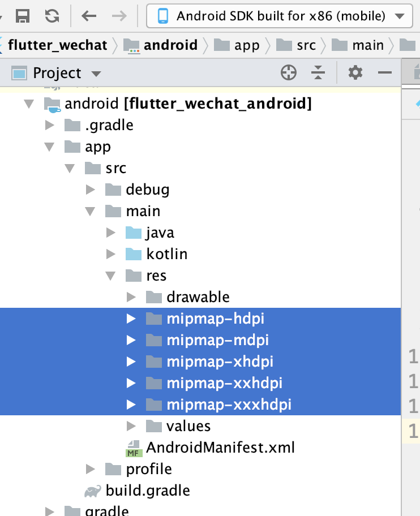Select build.gradle in the project tree
The image size is (420, 516).
click(148, 490)
